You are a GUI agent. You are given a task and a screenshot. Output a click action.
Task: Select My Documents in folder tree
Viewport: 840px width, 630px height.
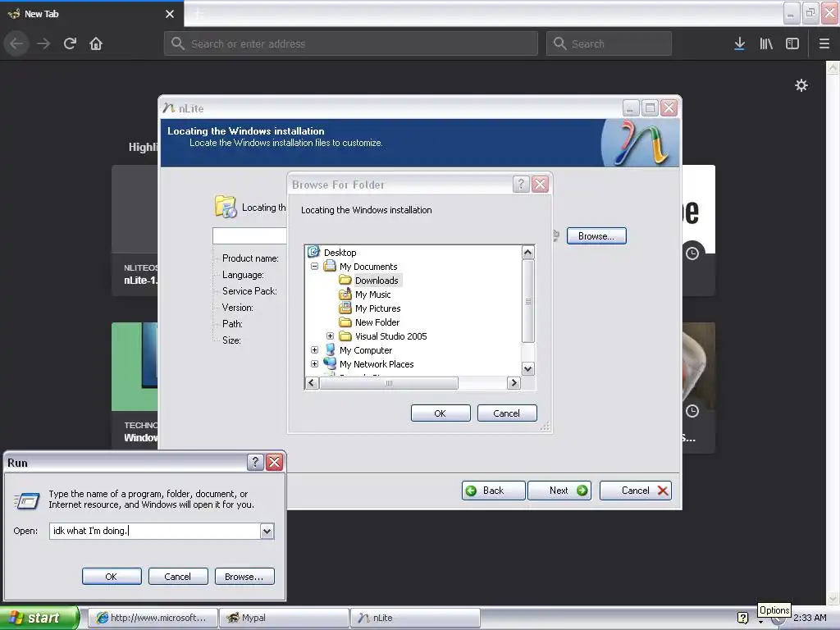tap(368, 267)
